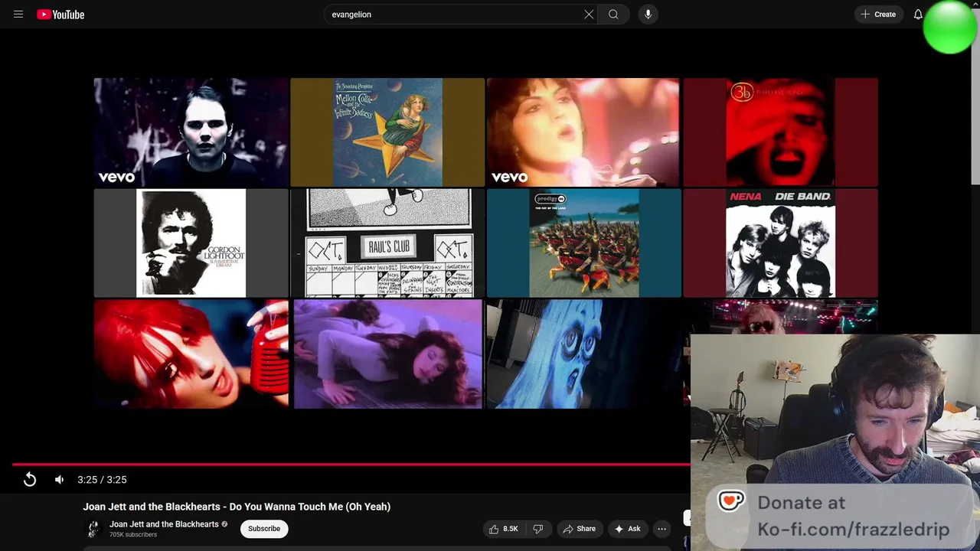Open the Mellon Collie album cover video
Viewport: 980px width, 551px height.
click(x=387, y=132)
